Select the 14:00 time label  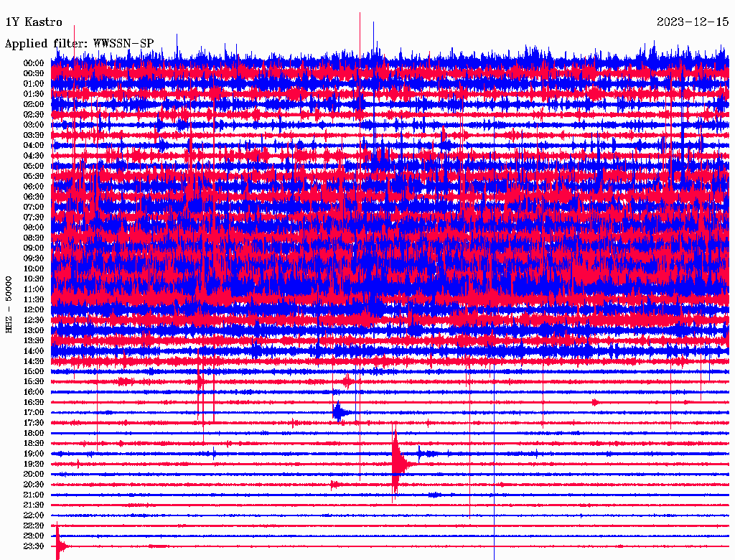33,351
